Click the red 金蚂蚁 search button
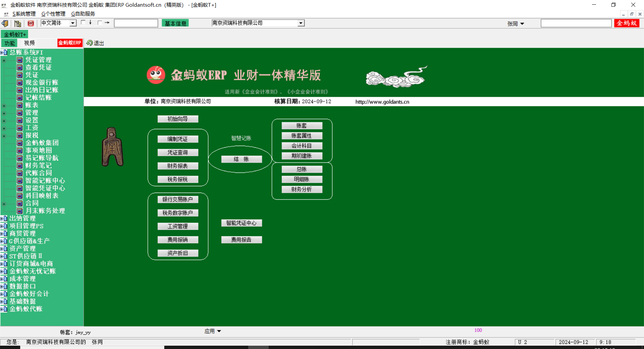The height and width of the screenshot is (349, 644). [627, 23]
